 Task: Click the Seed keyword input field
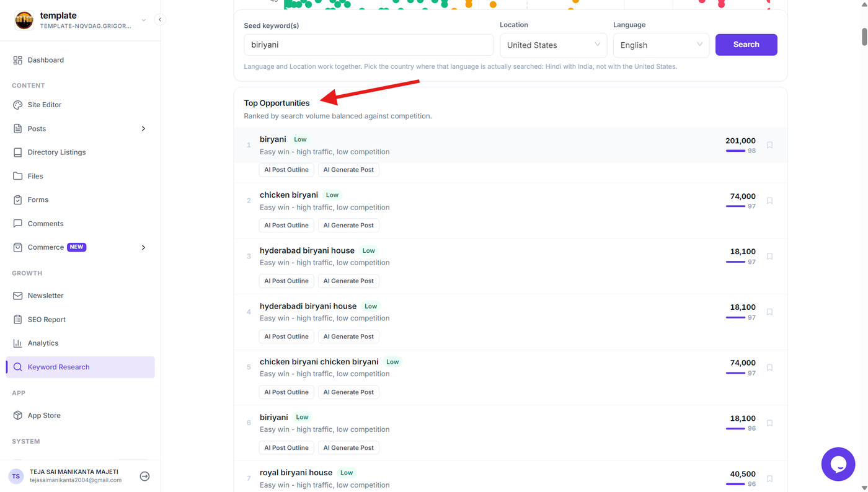(x=368, y=45)
